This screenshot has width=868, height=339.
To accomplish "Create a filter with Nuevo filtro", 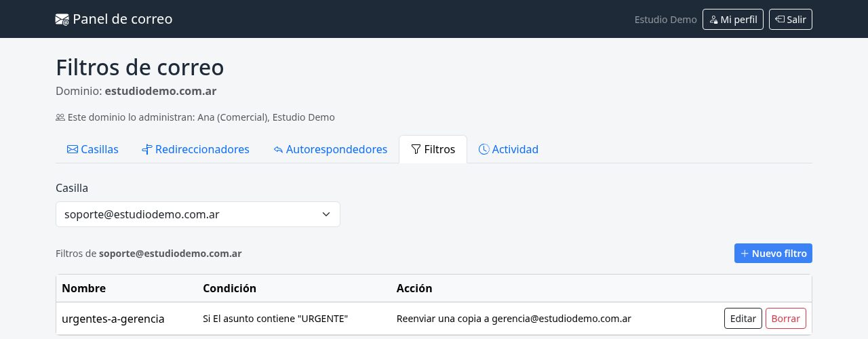I will [773, 254].
